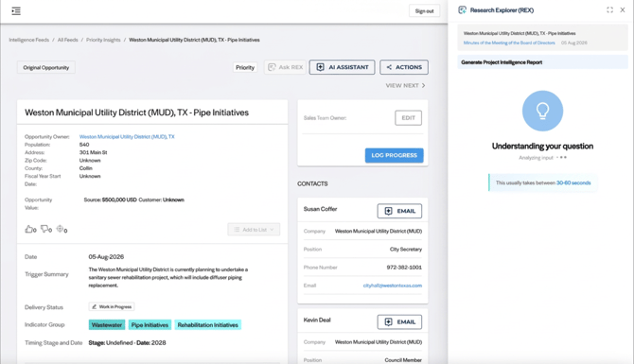Image resolution: width=634 pixels, height=364 pixels.
Task: Toggle the sidebar menu icon
Action: pyautogui.click(x=16, y=11)
